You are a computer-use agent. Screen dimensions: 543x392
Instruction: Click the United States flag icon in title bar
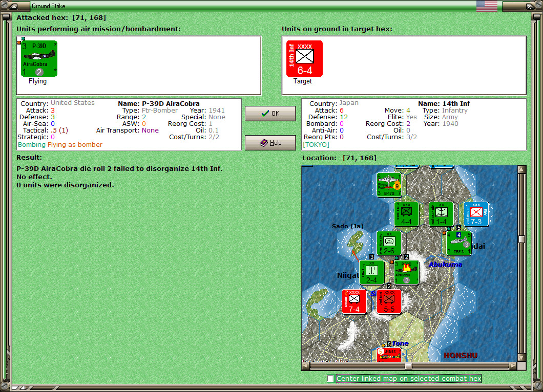click(x=487, y=6)
